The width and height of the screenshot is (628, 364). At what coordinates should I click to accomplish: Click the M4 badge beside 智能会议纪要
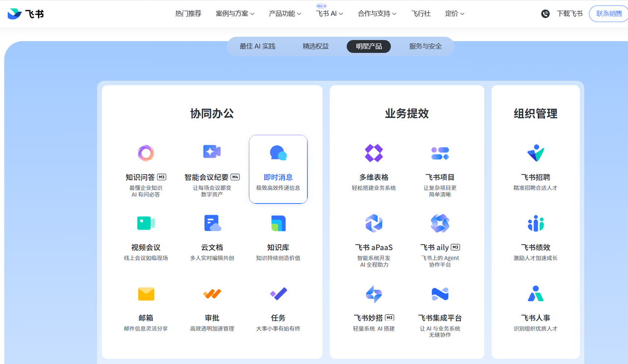[x=235, y=177]
